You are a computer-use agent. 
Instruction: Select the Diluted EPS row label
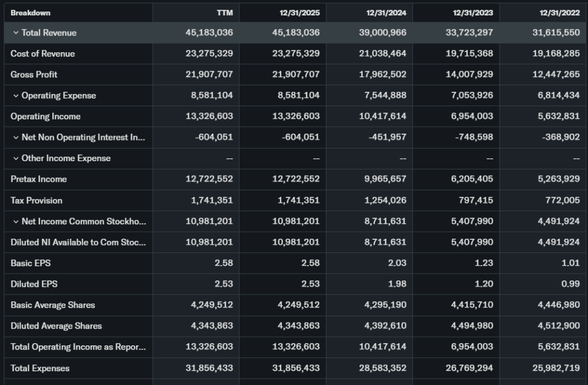tap(34, 284)
